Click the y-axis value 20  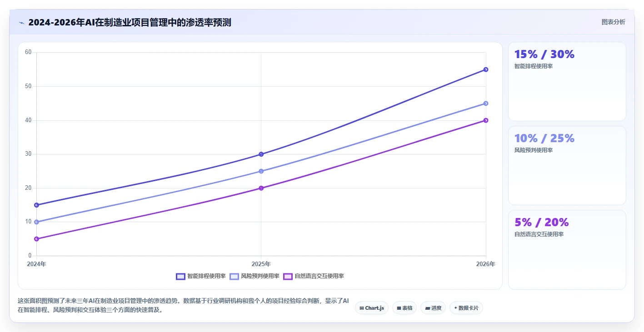coord(28,188)
